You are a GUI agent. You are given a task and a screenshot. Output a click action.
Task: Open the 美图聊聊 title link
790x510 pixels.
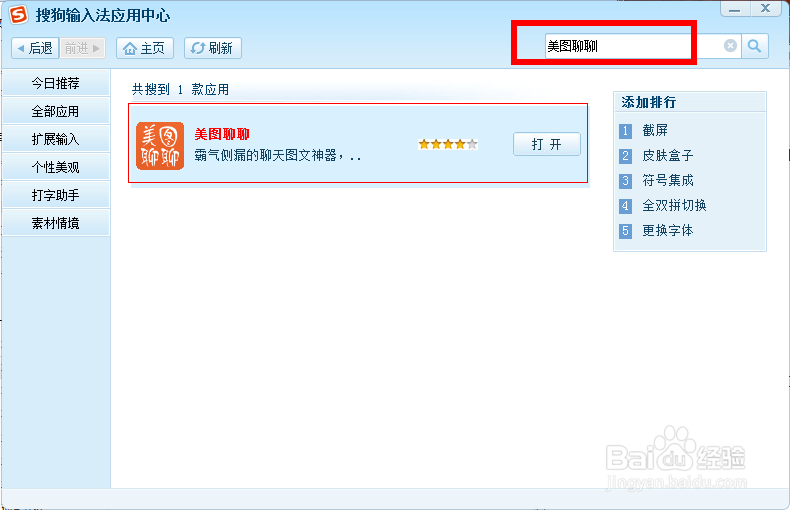pos(222,134)
